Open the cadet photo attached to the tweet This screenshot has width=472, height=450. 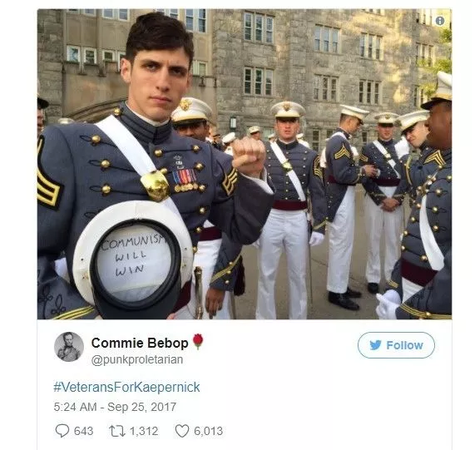244,164
